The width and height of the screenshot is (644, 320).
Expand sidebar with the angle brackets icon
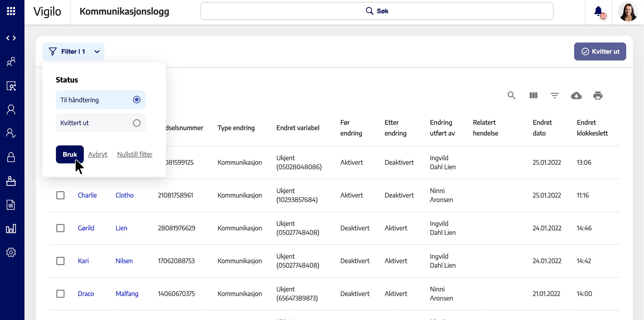(x=11, y=38)
